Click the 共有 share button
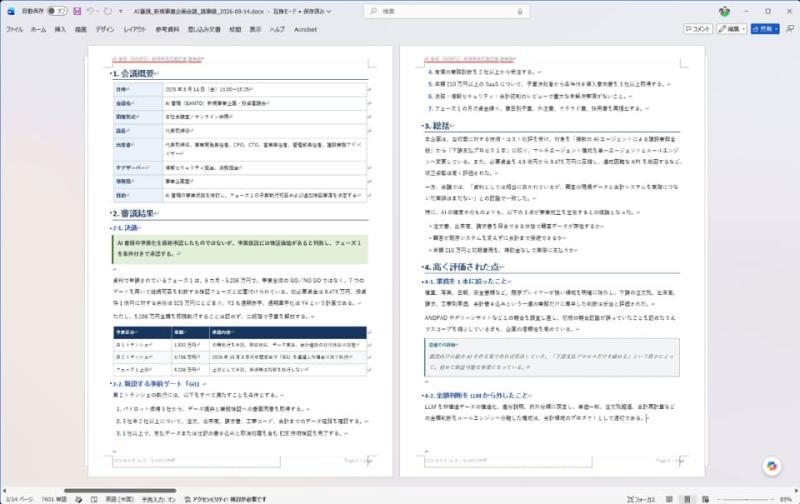 (765, 29)
